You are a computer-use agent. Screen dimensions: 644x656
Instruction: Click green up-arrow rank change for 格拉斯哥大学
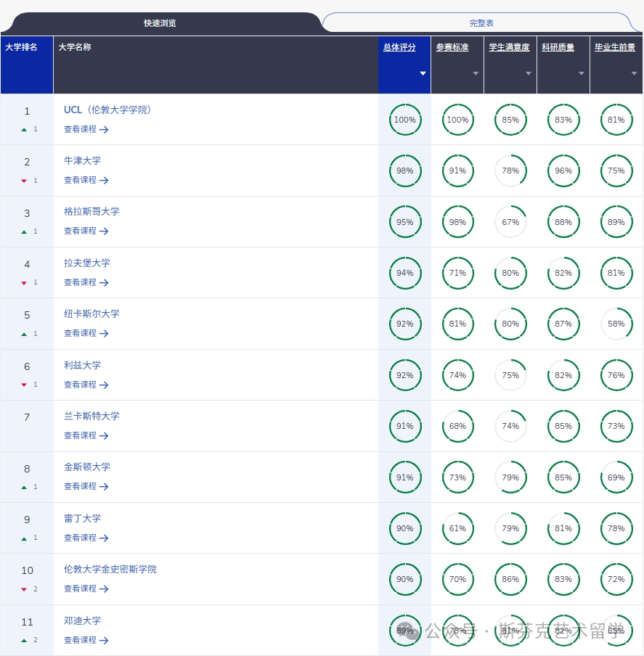tap(24, 231)
